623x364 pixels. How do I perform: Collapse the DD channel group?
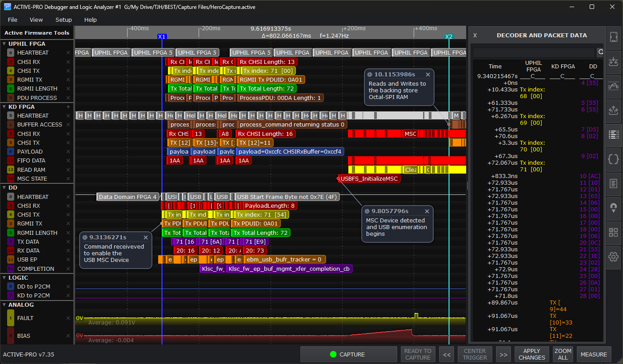pos(4,188)
